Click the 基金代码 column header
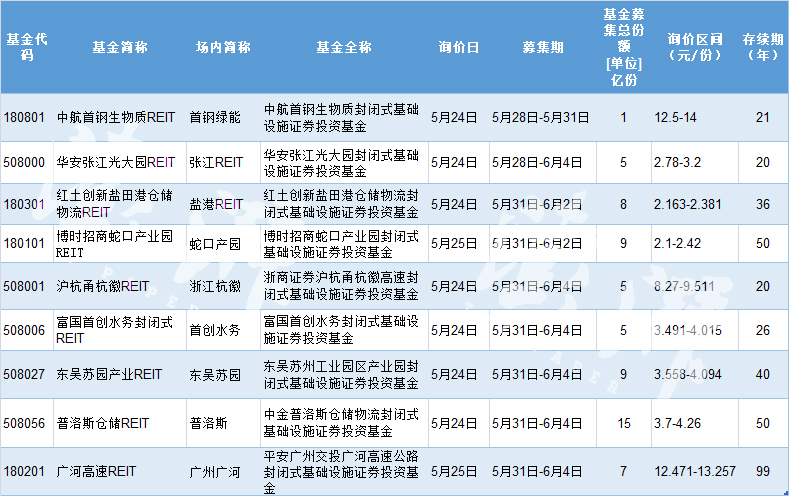 point(27,47)
